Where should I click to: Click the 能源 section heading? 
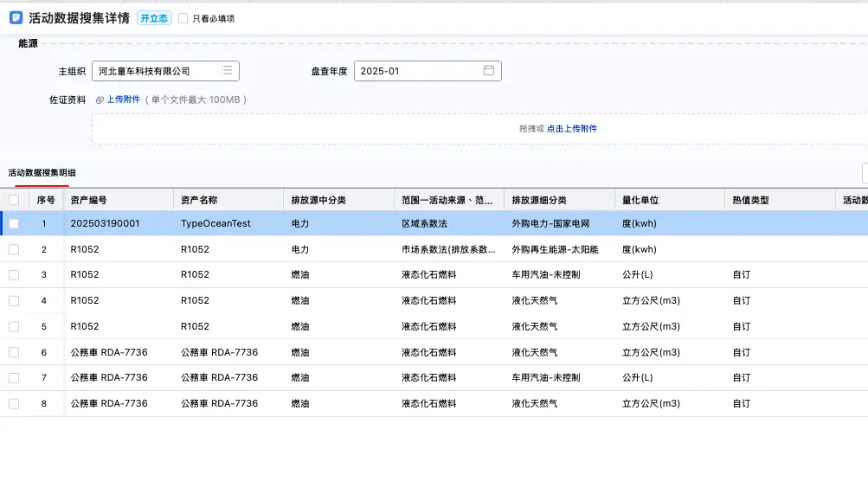(28, 43)
